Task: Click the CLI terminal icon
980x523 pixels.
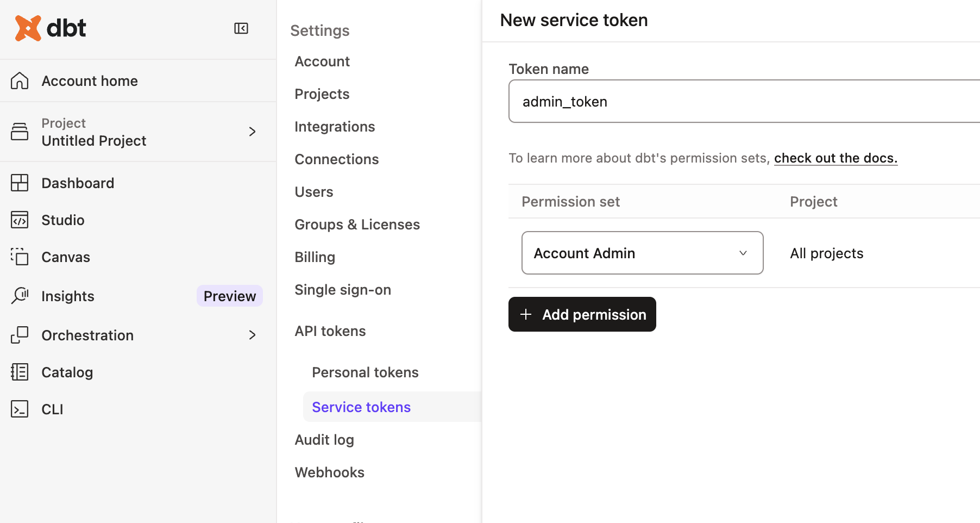Action: click(x=20, y=409)
